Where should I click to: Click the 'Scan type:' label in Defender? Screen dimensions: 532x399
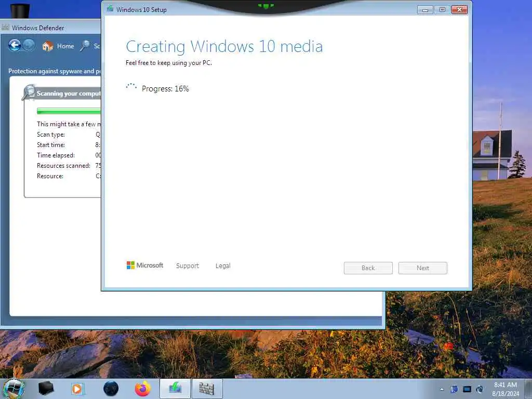tap(51, 135)
